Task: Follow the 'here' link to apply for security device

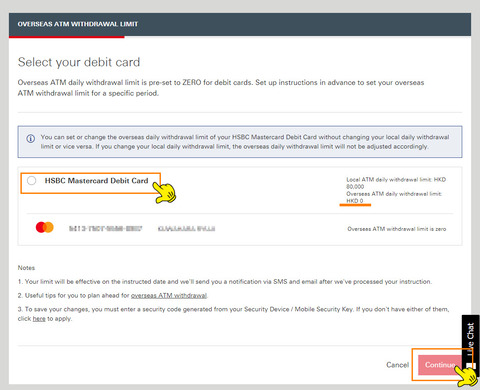Action: [x=39, y=319]
